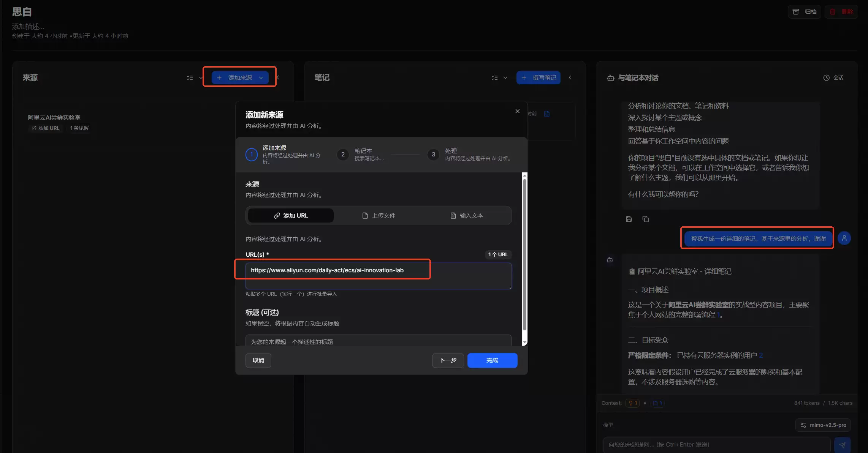Click the 1条见解 badge
Image resolution: width=868 pixels, height=453 pixels.
[x=79, y=128]
